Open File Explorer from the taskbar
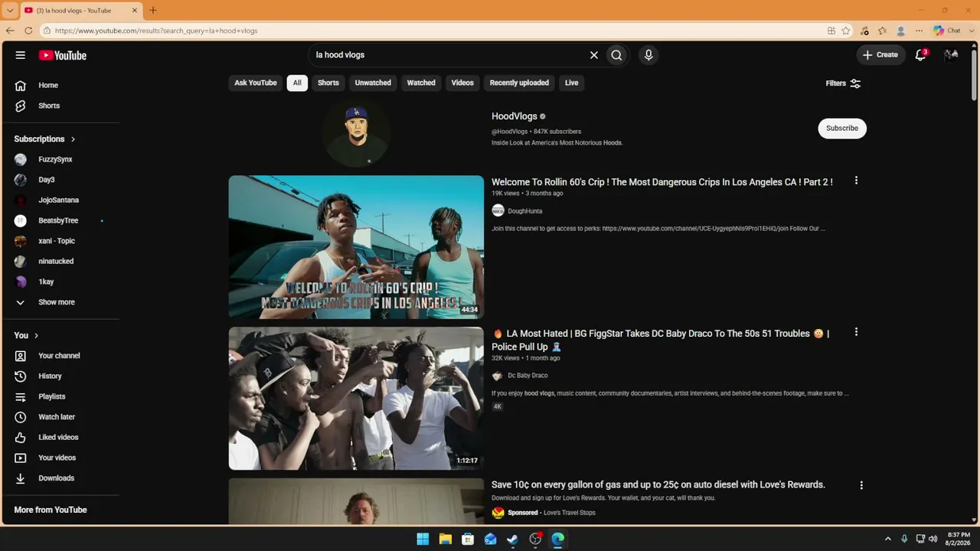980x551 pixels. coord(445,539)
